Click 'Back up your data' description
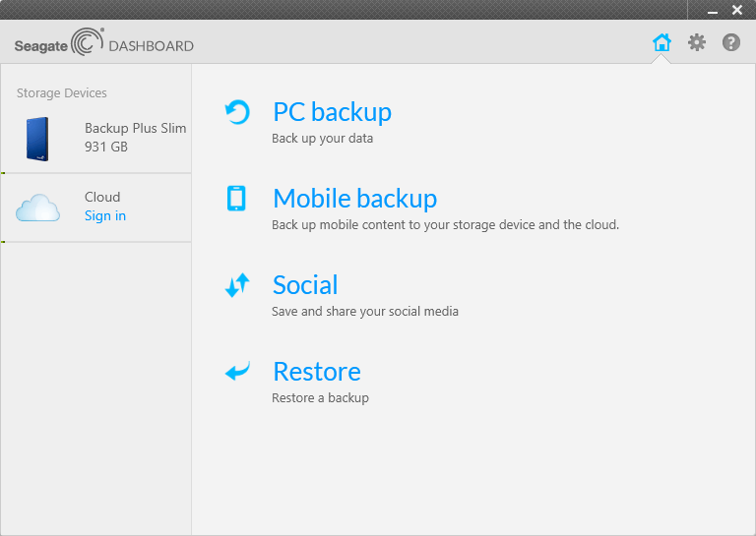 (x=323, y=139)
